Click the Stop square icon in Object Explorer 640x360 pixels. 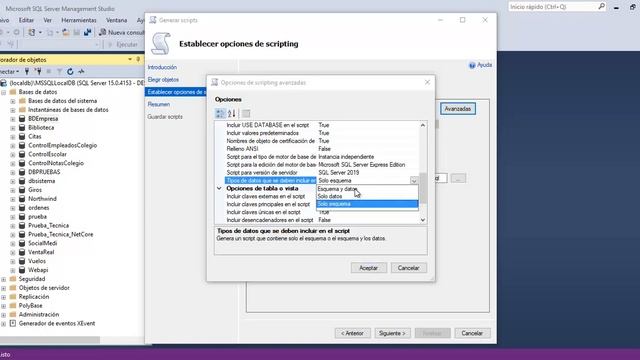49,71
